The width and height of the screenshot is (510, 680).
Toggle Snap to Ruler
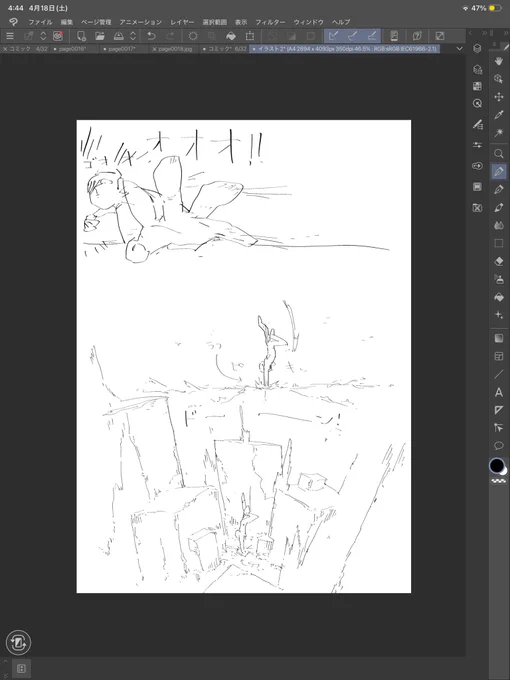click(333, 36)
